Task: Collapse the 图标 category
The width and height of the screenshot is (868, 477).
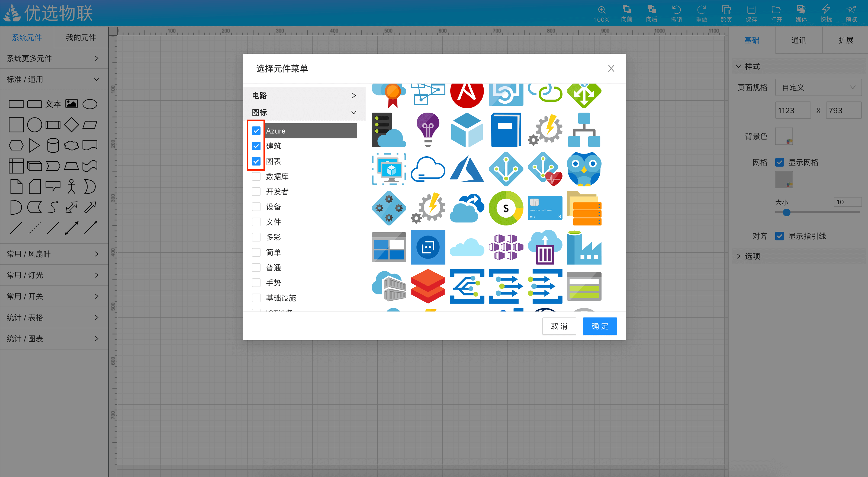Action: [x=304, y=112]
